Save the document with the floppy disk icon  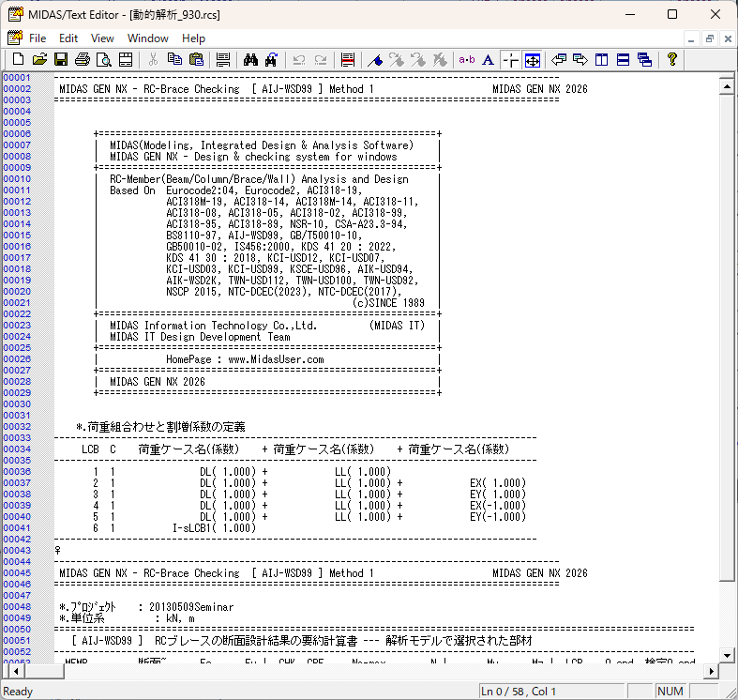(x=61, y=60)
